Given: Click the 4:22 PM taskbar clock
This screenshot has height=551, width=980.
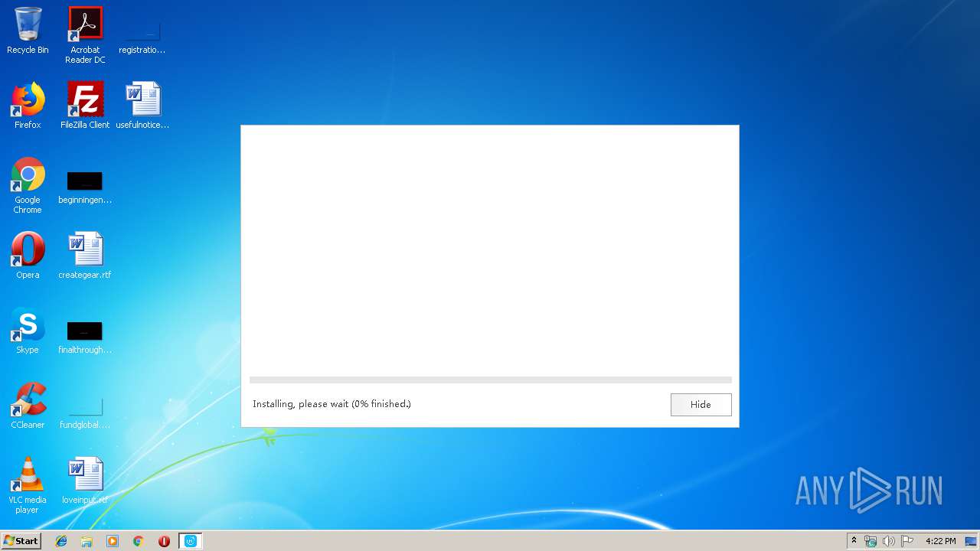Looking at the screenshot, I should (940, 541).
